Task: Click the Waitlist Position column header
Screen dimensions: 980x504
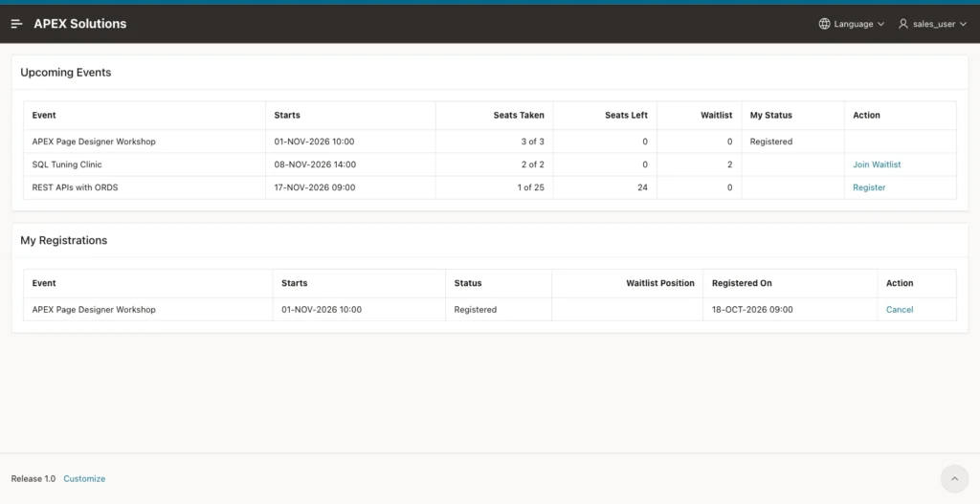Action: click(660, 283)
